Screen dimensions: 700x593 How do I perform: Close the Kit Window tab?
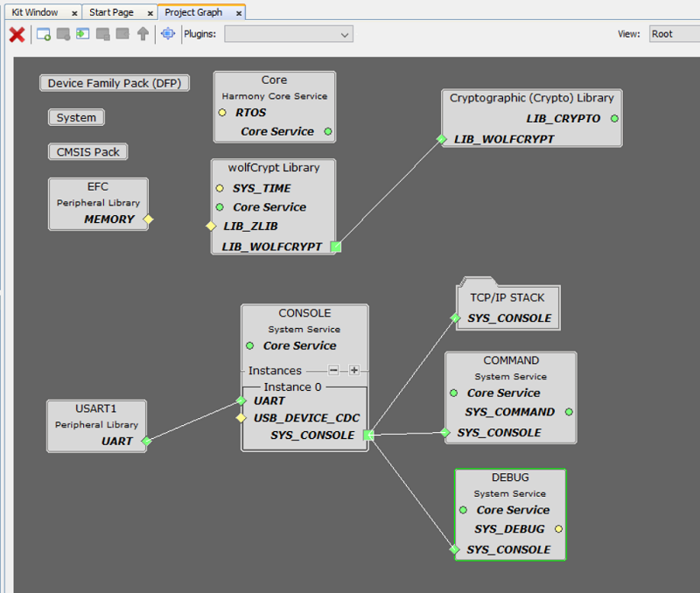[74, 13]
